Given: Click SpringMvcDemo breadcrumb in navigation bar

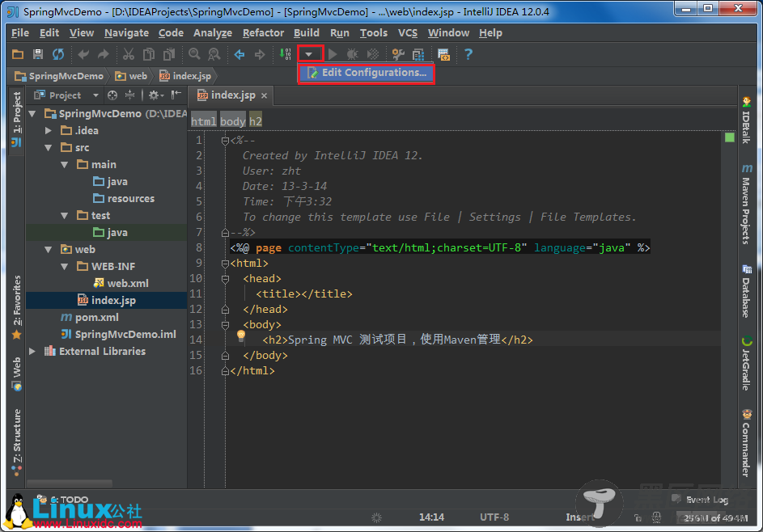Looking at the screenshot, I should click(x=59, y=76).
